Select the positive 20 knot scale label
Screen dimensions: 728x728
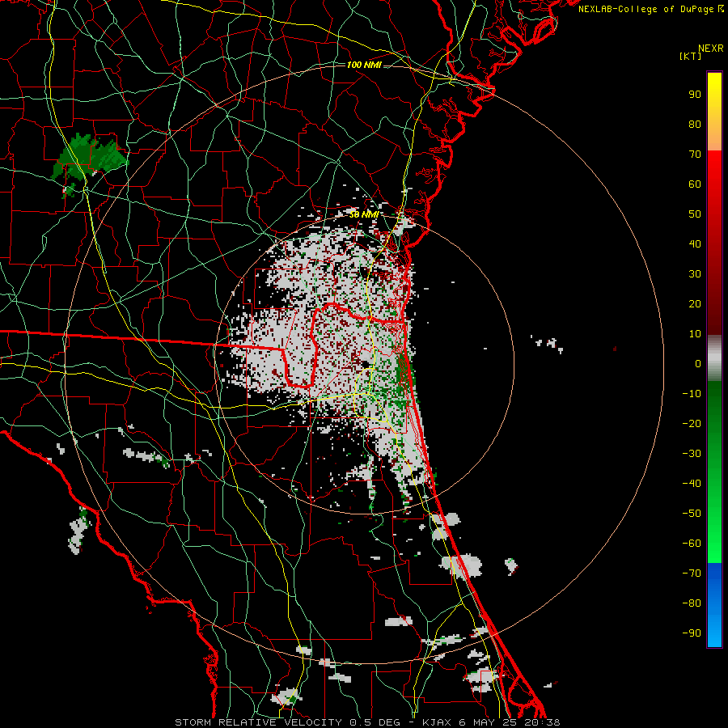coord(695,303)
